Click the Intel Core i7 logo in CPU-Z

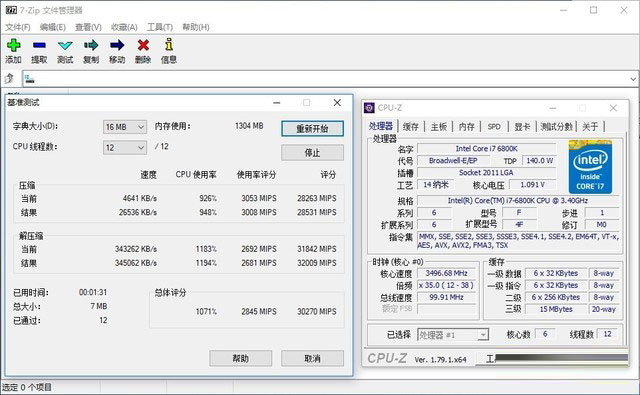point(590,167)
